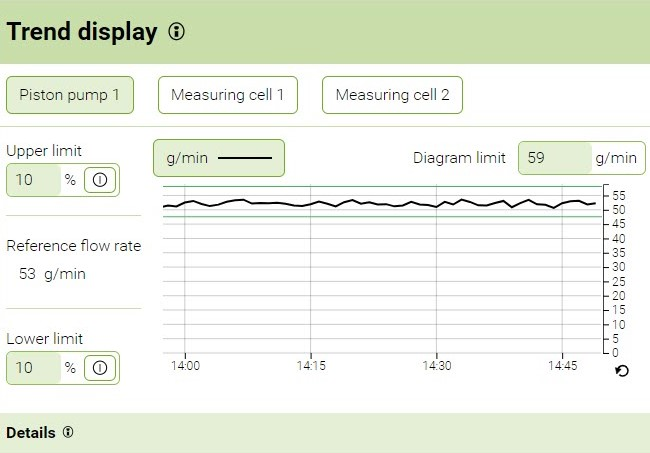Click the g/min unit beside Diagram limit
The image size is (650, 453).
click(616, 158)
